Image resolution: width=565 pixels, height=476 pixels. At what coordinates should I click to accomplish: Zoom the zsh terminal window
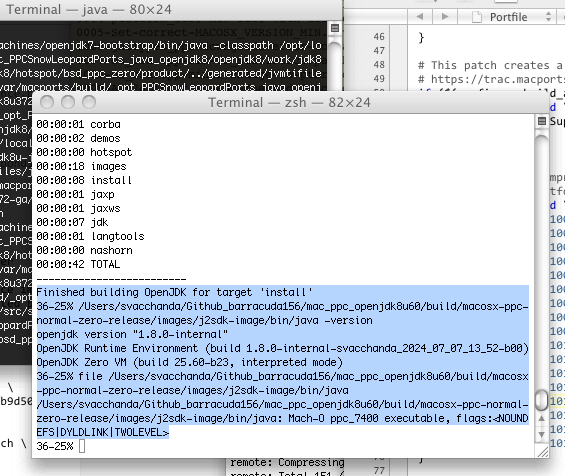89,102
